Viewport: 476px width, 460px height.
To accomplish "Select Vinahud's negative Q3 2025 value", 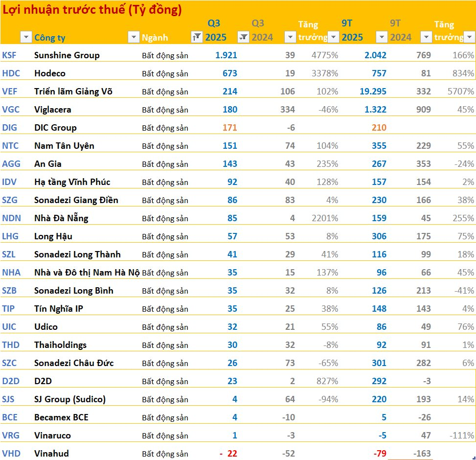I will click(228, 454).
